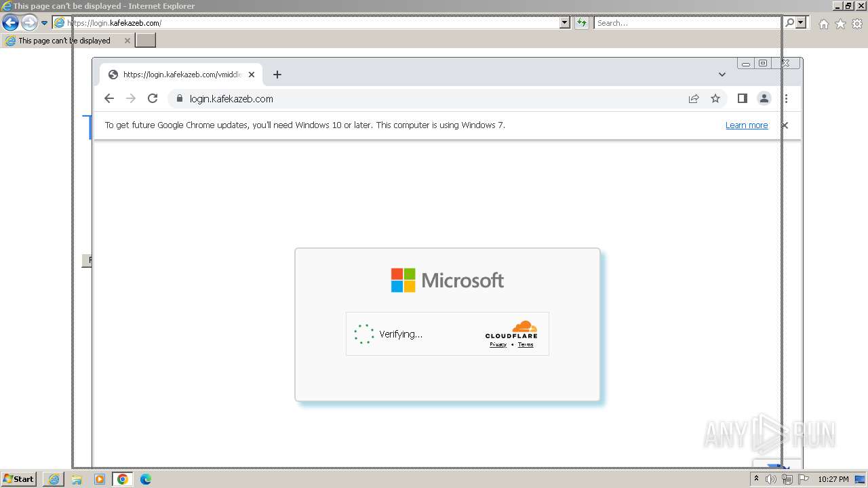Open search provider dropdown in Internet Explorer

802,23
